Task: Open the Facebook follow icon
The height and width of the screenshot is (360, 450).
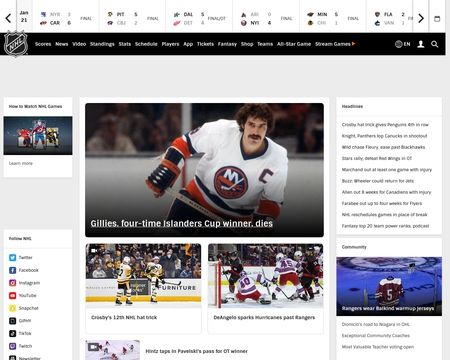Action: (12, 270)
